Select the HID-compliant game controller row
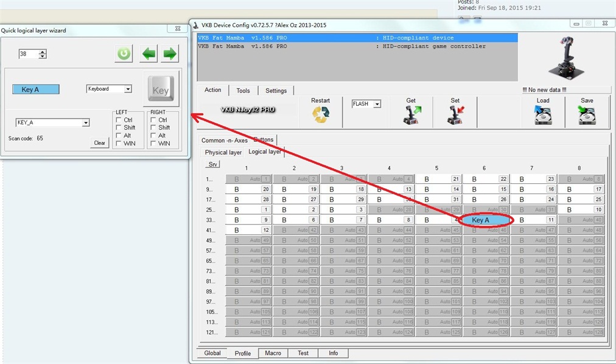Viewport: 616px width, 364px height. tap(357, 46)
